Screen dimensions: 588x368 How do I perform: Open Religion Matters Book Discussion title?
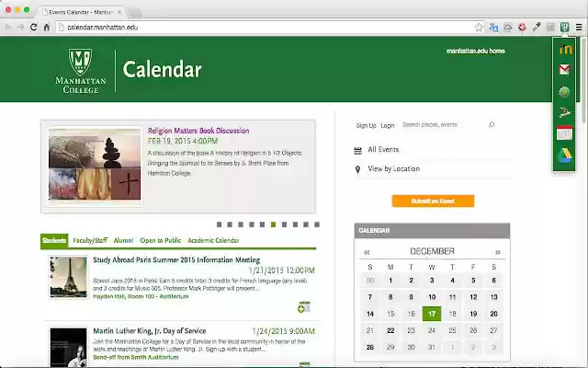pos(198,131)
